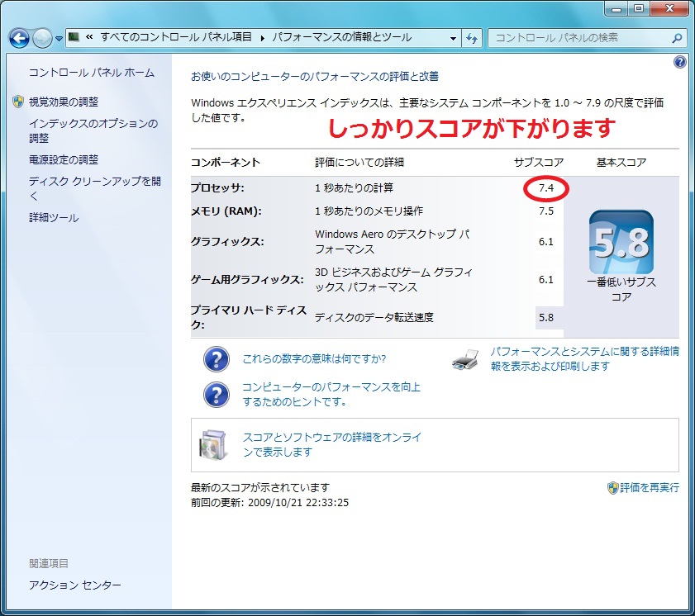
Task: Click the コントロールパネルの検索 search field
Action: pos(578,38)
